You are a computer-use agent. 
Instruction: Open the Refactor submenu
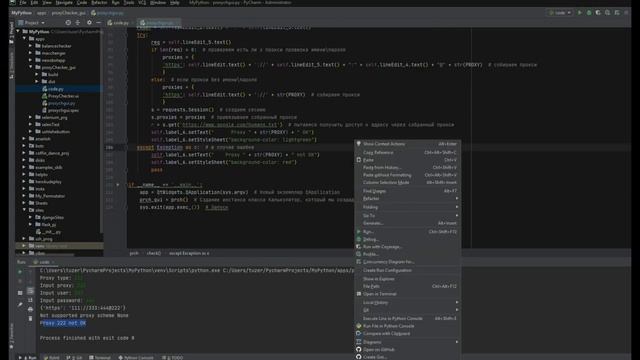[x=407, y=198]
